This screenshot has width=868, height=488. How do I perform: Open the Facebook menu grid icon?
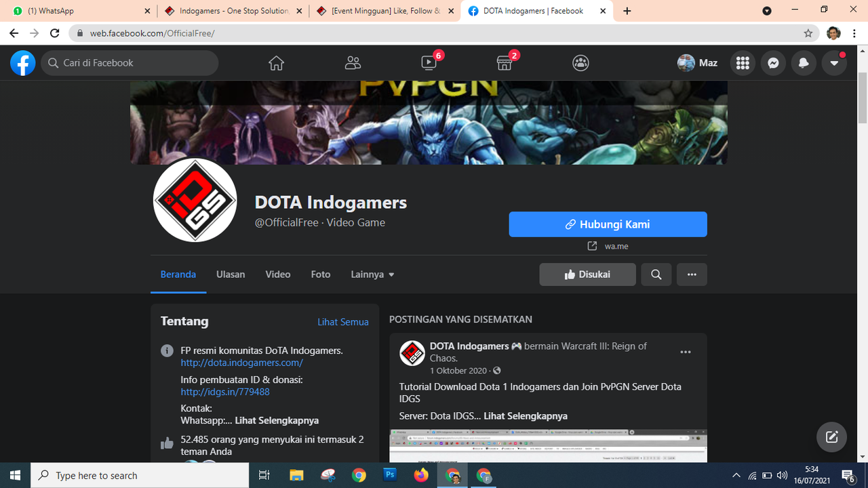(743, 63)
